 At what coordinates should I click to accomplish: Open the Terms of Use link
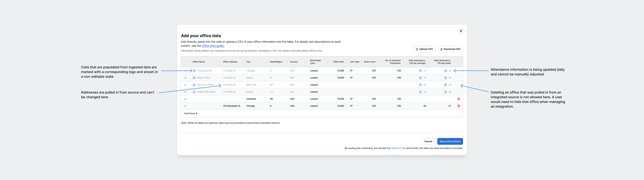[398, 148]
